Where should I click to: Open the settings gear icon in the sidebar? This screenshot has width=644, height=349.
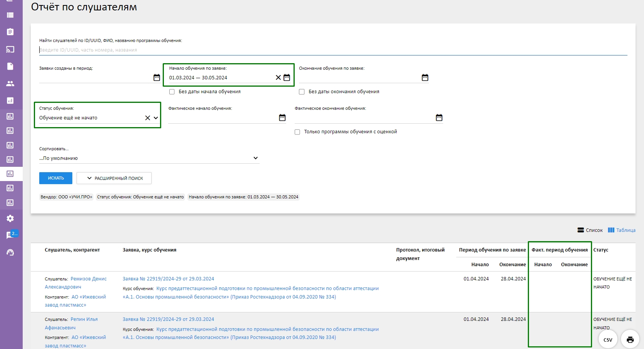(x=10, y=218)
